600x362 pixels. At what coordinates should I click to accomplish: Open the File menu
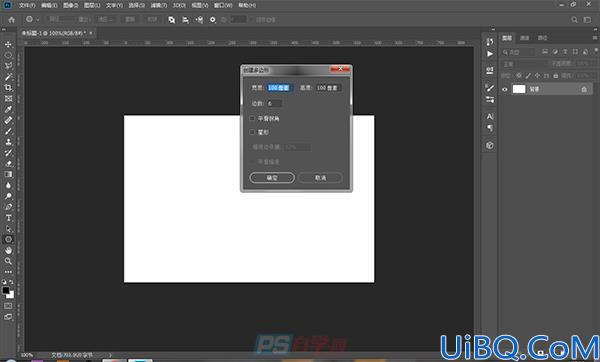(x=27, y=5)
